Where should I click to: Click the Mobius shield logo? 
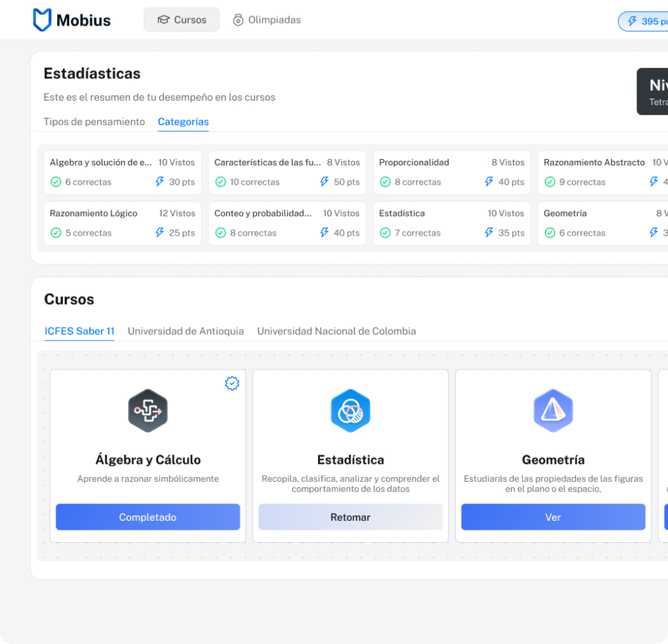(x=42, y=20)
